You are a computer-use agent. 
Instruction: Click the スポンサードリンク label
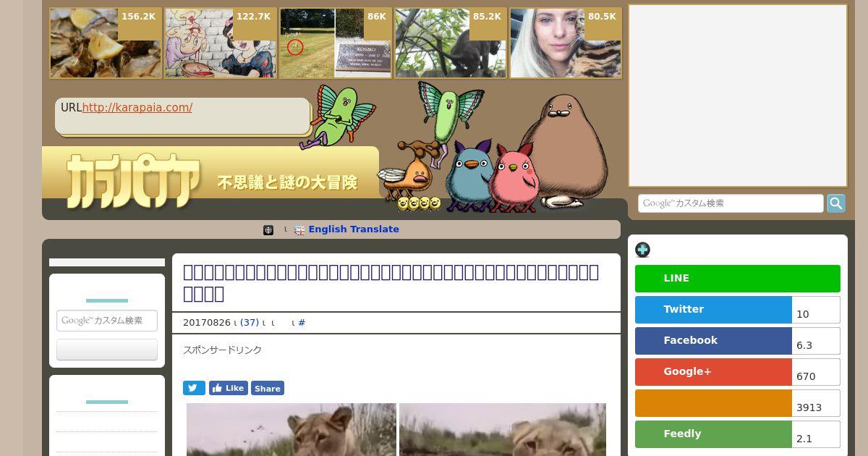(223, 350)
